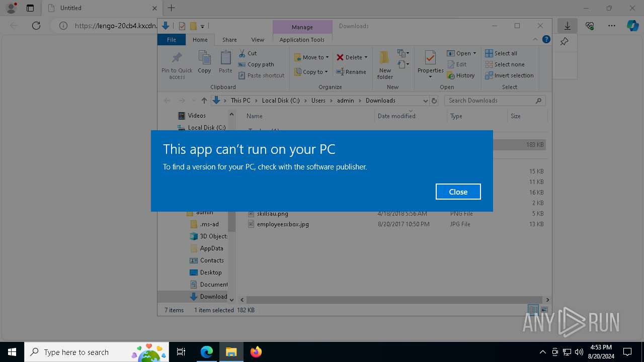Switch to the Share ribbon tab
The width and height of the screenshot is (644, 362).
point(229,40)
